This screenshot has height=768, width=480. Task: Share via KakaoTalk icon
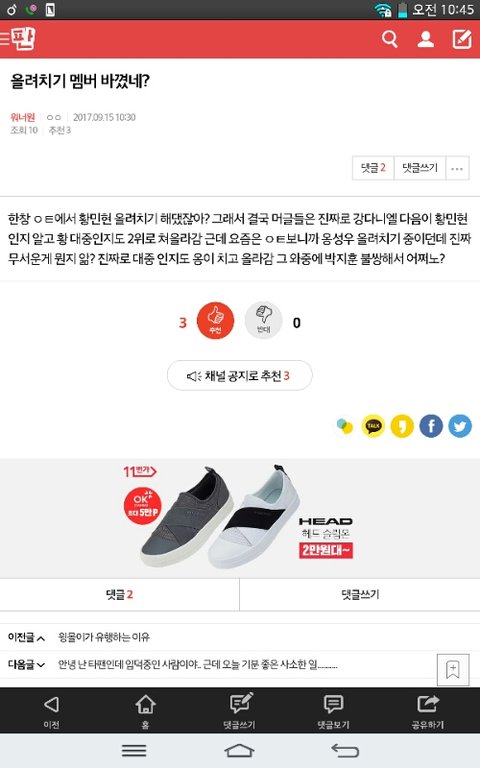(x=373, y=426)
